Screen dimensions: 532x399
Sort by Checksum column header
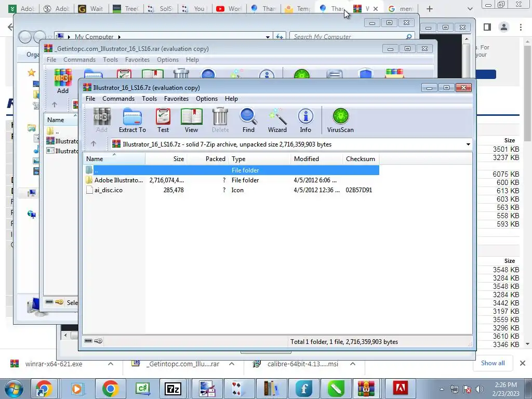click(x=361, y=159)
